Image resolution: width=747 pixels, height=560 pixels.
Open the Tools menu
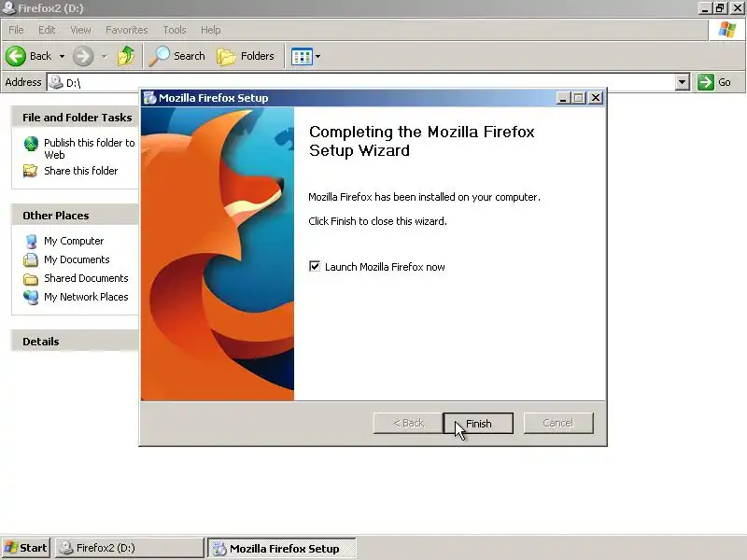tap(175, 30)
